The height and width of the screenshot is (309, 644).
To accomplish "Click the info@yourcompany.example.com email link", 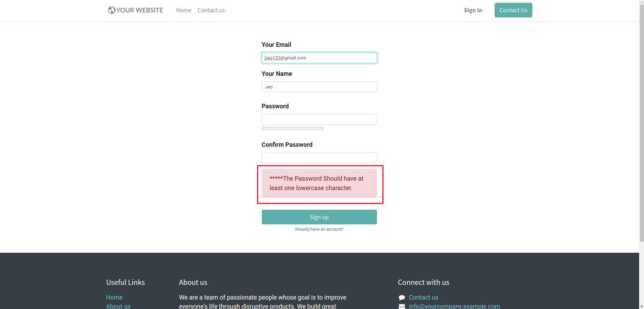I will pos(454,306).
